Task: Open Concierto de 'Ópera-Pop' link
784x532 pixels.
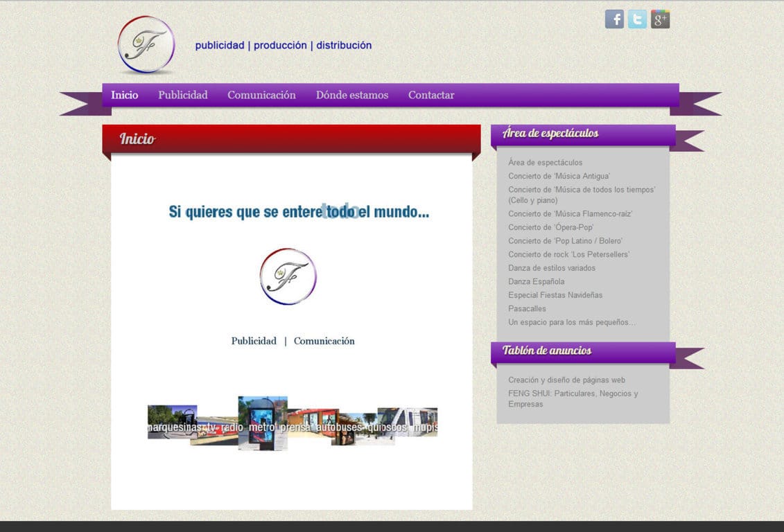Action: [551, 227]
